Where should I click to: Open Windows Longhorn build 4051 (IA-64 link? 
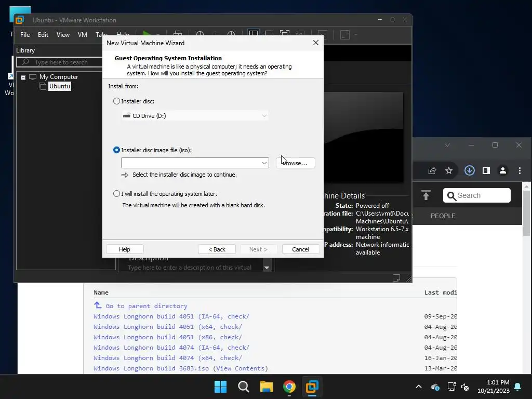171,316
